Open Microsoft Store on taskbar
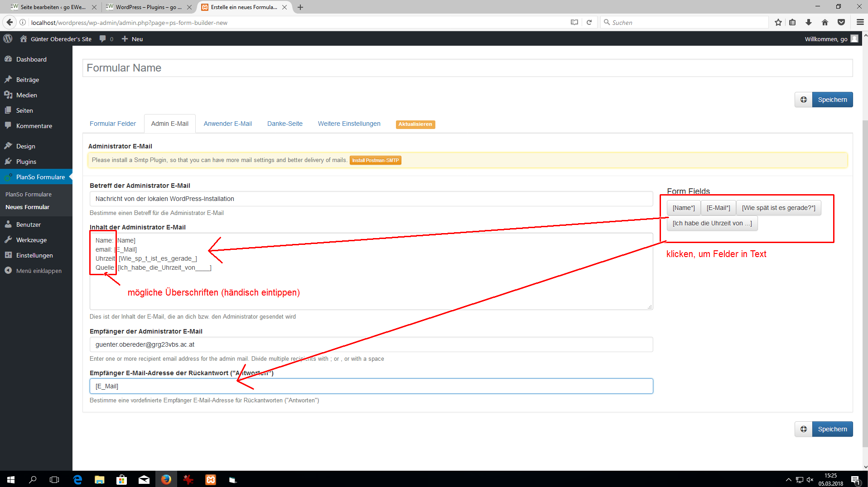 click(122, 479)
